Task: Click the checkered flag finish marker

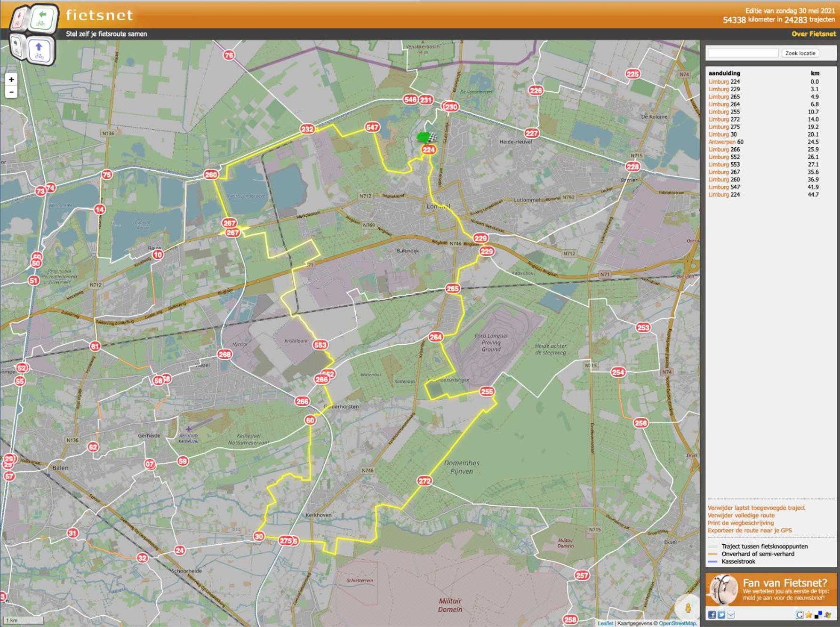Action: coord(433,137)
